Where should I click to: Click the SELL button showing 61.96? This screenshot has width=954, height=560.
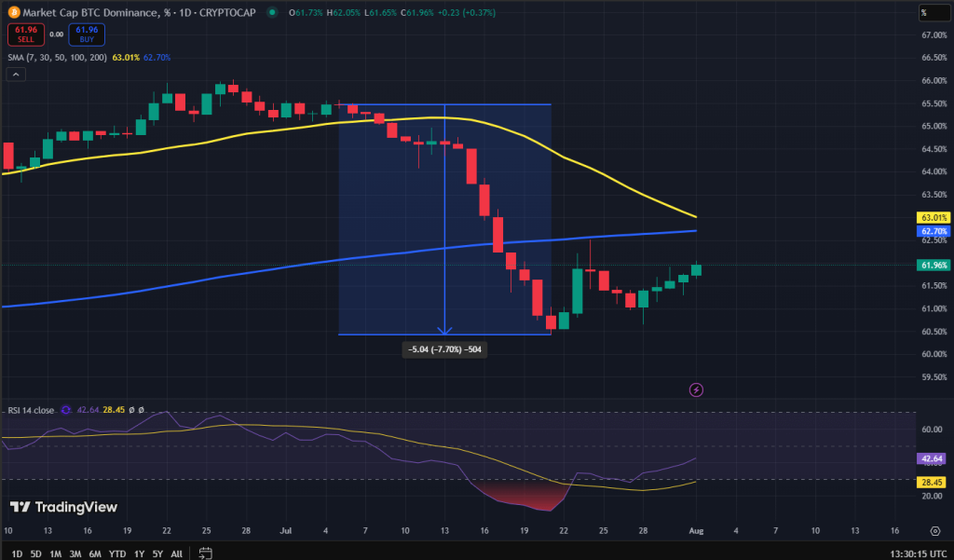[x=25, y=34]
